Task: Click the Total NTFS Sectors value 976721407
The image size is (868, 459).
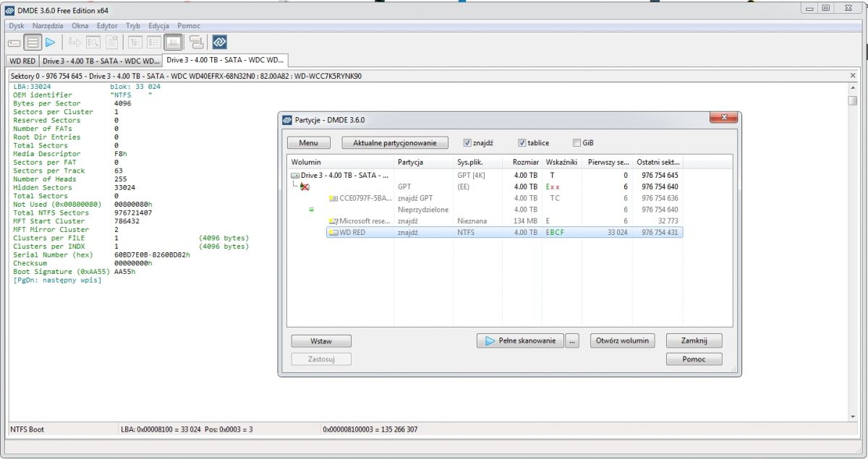Action: tap(133, 213)
